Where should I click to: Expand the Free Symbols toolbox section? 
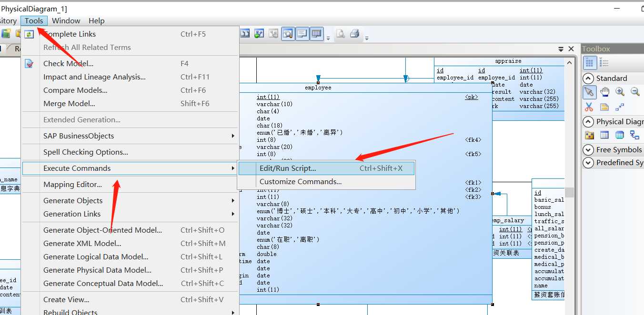tap(589, 150)
